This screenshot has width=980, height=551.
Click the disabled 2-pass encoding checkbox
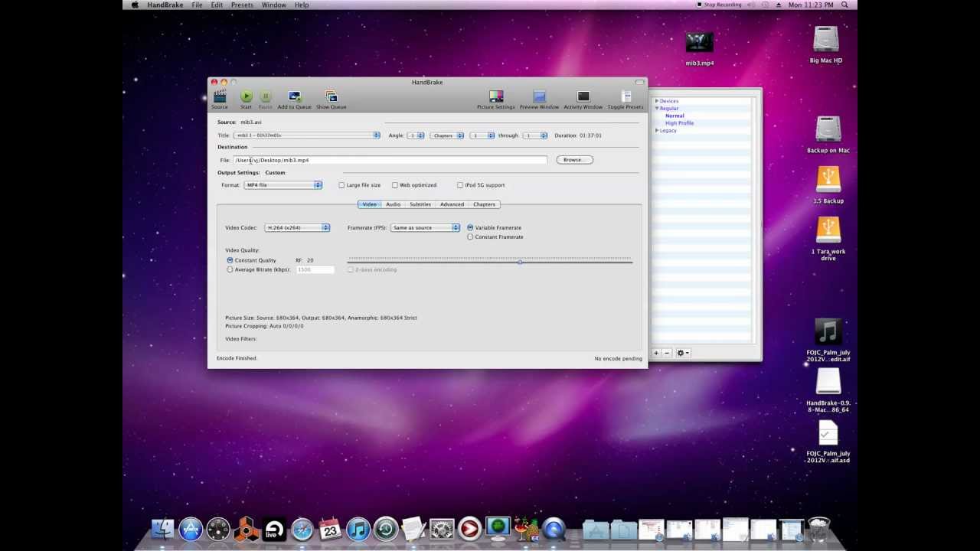pos(351,269)
